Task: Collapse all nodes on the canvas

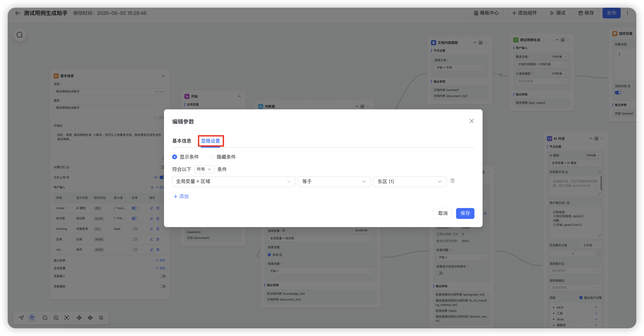Action: pyautogui.click(x=79, y=318)
